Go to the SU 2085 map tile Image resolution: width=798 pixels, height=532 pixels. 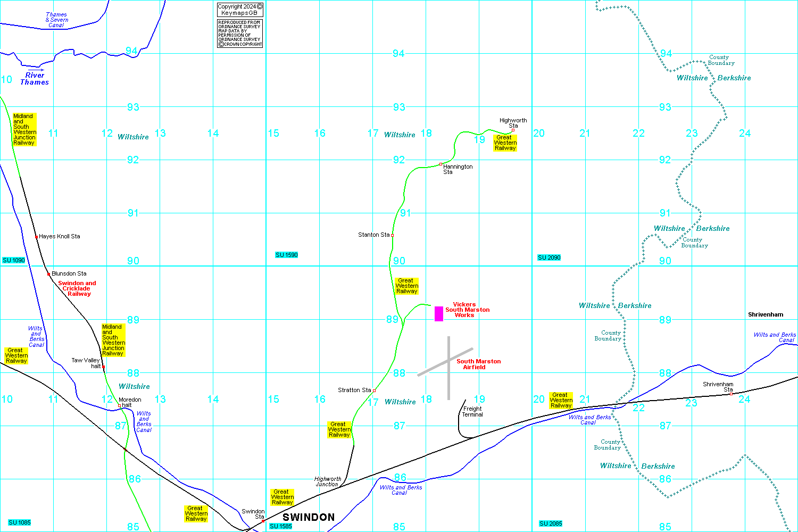click(551, 523)
